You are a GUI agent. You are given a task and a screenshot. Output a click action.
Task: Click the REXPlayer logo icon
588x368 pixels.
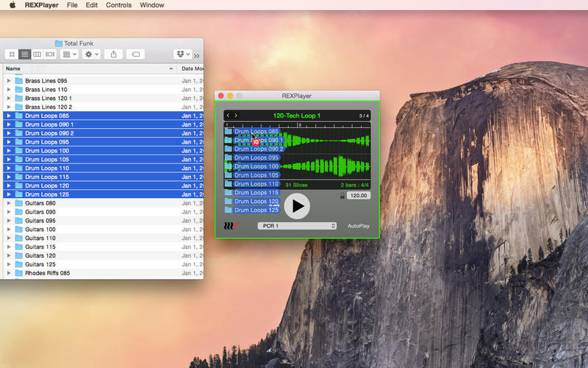231,226
